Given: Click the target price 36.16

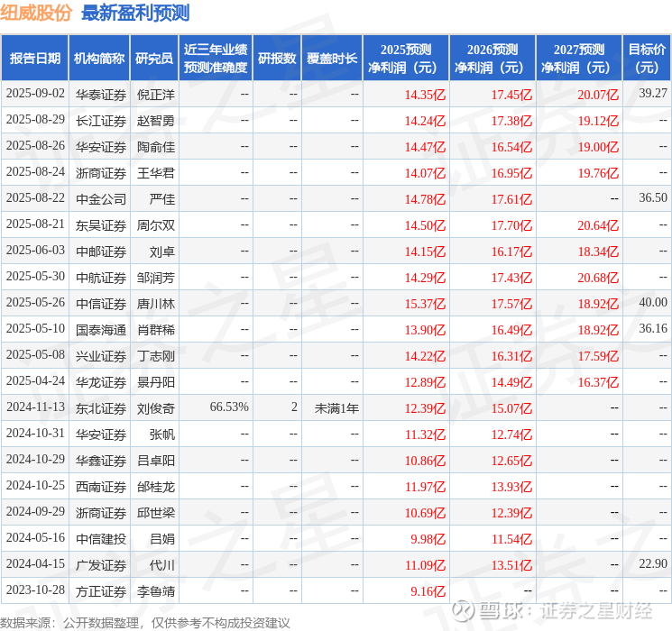Looking at the screenshot, I should point(653,328).
